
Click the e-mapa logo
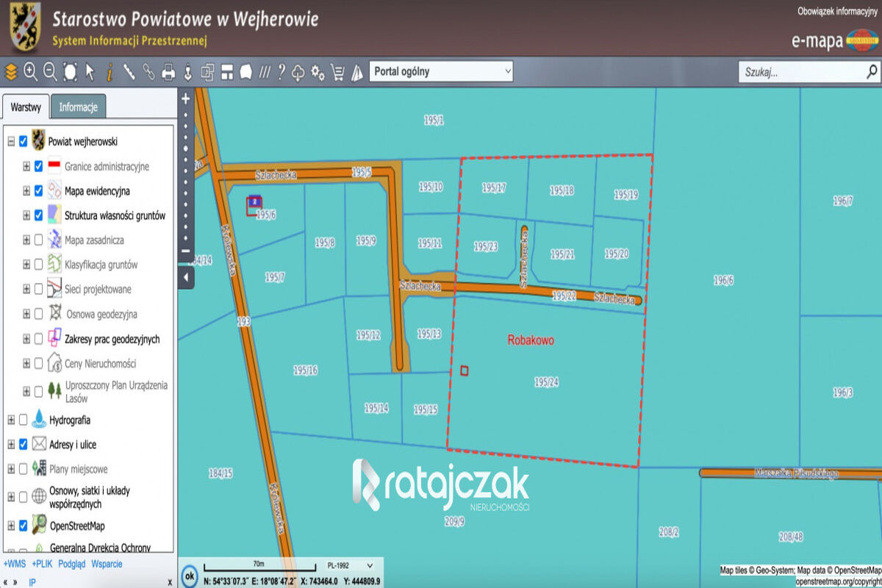click(x=835, y=40)
